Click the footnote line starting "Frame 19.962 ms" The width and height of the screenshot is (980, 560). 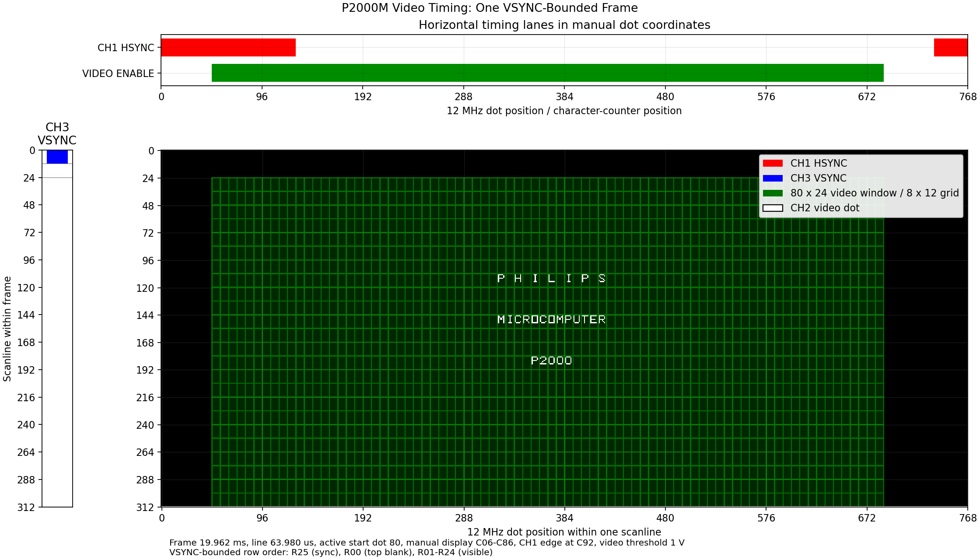427,543
